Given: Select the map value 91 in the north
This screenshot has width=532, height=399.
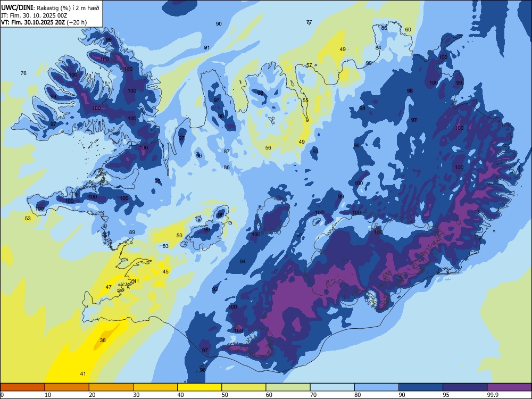Looking at the screenshot, I should coord(206,47).
